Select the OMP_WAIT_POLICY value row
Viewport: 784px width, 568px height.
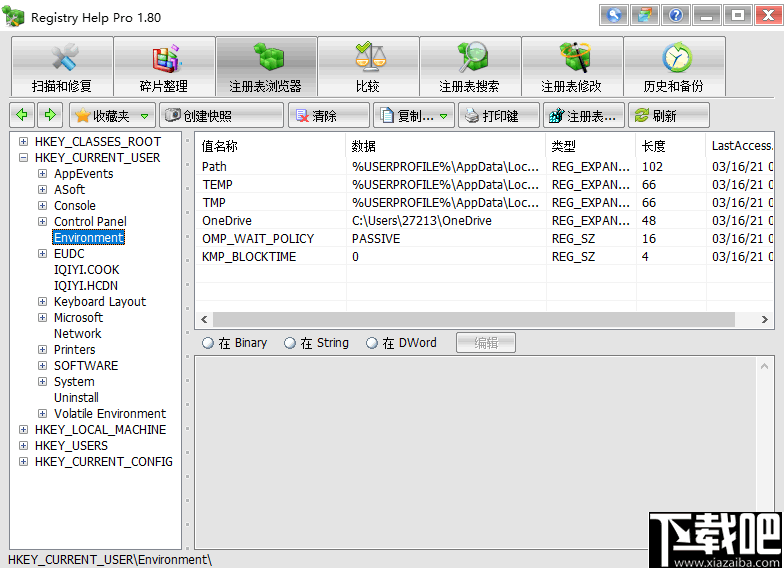point(484,238)
